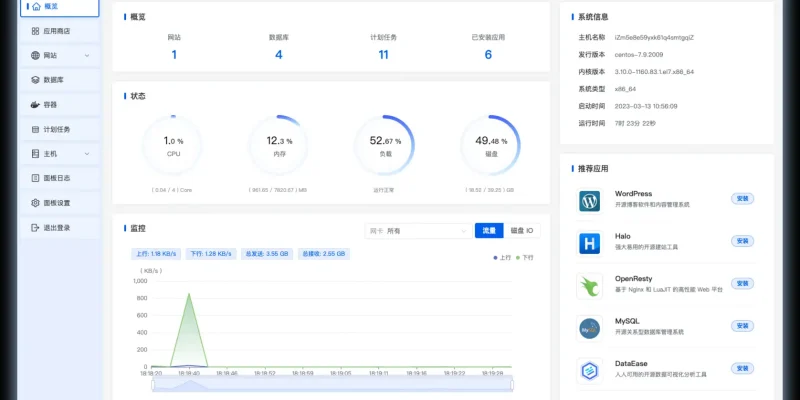Expand the 网站 sidebar submenu chevron
The width and height of the screenshot is (800, 400).
pyautogui.click(x=87, y=56)
